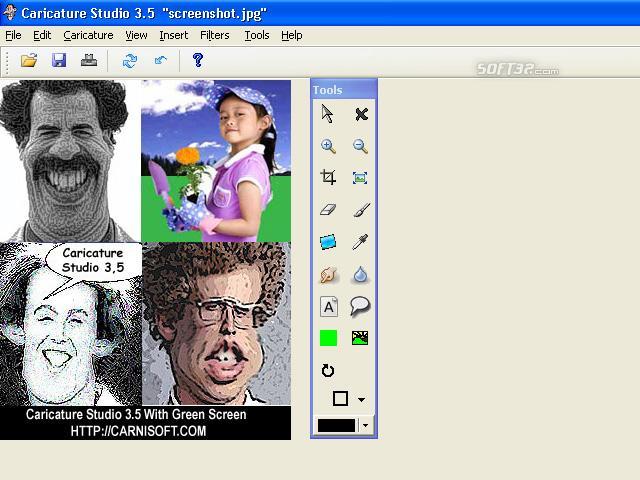Open the File menu
The width and height of the screenshot is (640, 480).
tap(13, 36)
